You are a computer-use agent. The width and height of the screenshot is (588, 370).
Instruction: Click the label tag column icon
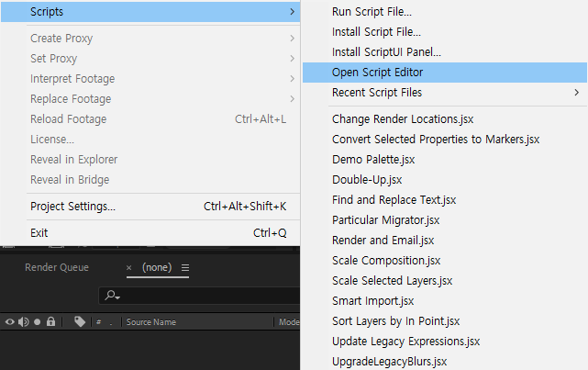coord(80,321)
